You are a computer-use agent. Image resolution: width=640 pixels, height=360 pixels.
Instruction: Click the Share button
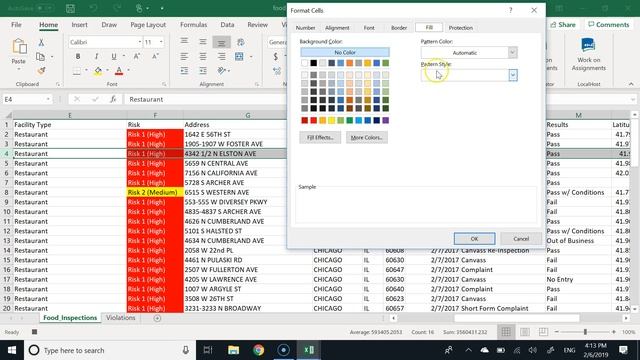tap(563, 25)
